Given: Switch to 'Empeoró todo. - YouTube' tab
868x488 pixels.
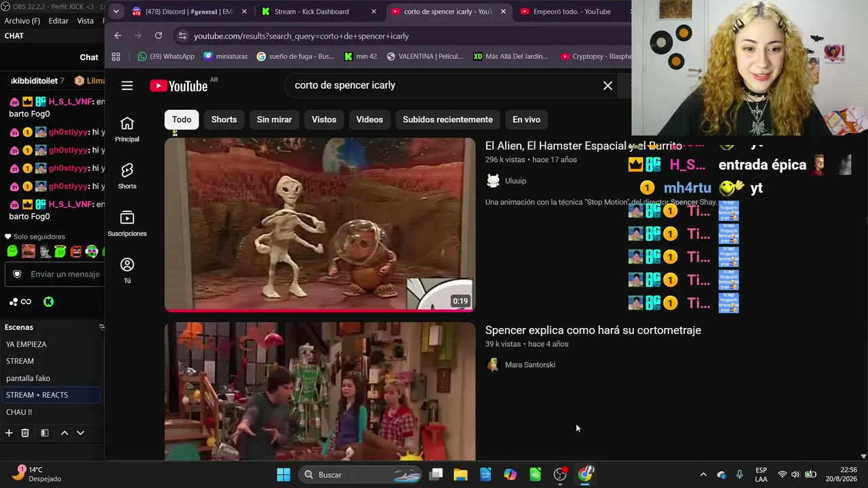Looking at the screenshot, I should coord(572,12).
